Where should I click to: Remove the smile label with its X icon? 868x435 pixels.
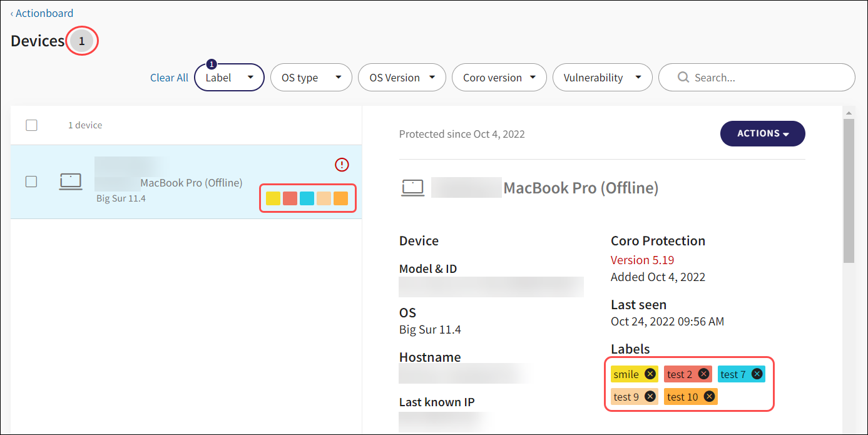click(650, 374)
